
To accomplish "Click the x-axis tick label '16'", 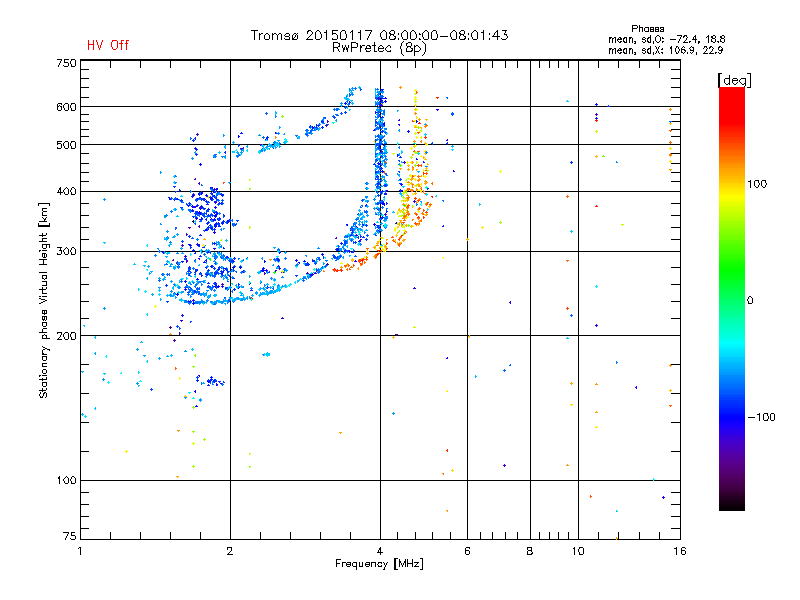I will click(680, 551).
